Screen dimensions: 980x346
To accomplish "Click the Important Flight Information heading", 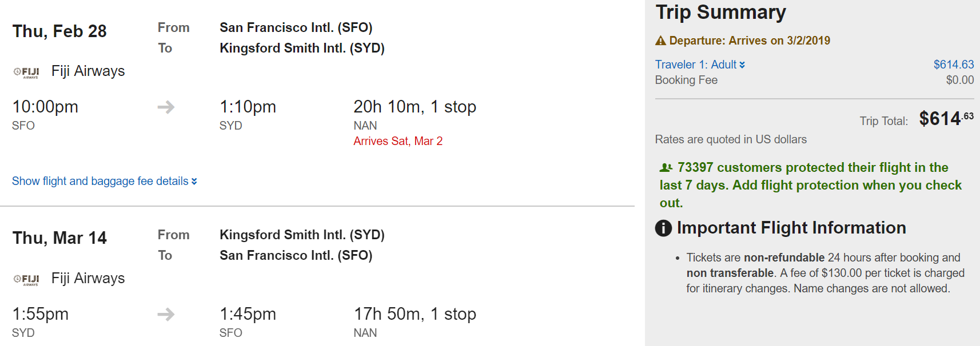I will [x=791, y=228].
